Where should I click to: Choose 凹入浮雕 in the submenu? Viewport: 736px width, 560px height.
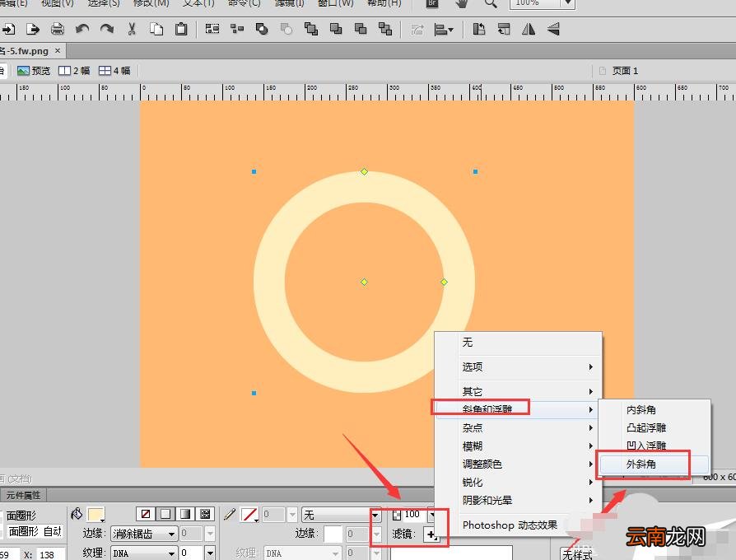(654, 446)
